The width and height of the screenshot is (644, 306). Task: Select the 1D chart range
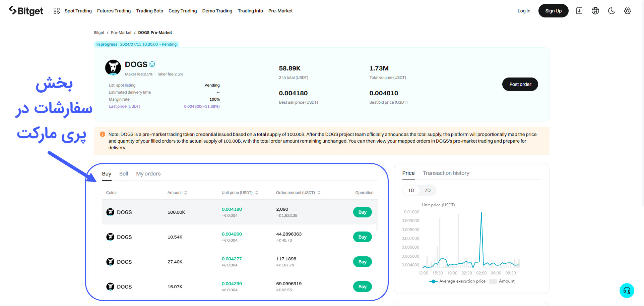[x=411, y=190]
